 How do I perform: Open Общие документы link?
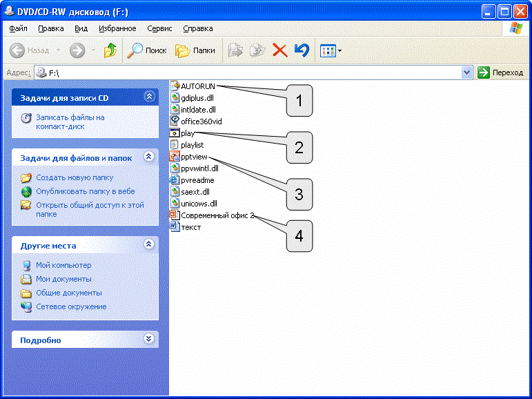coord(69,293)
